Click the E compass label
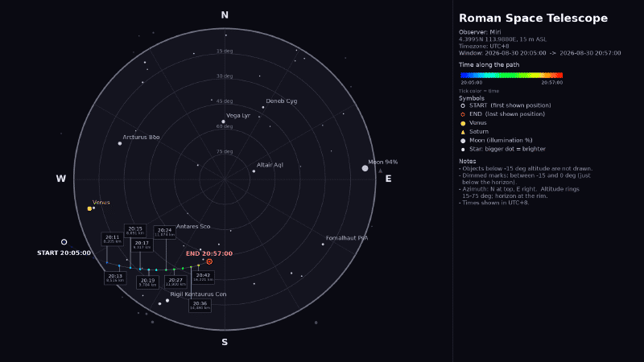This screenshot has width=644, height=362. point(388,179)
